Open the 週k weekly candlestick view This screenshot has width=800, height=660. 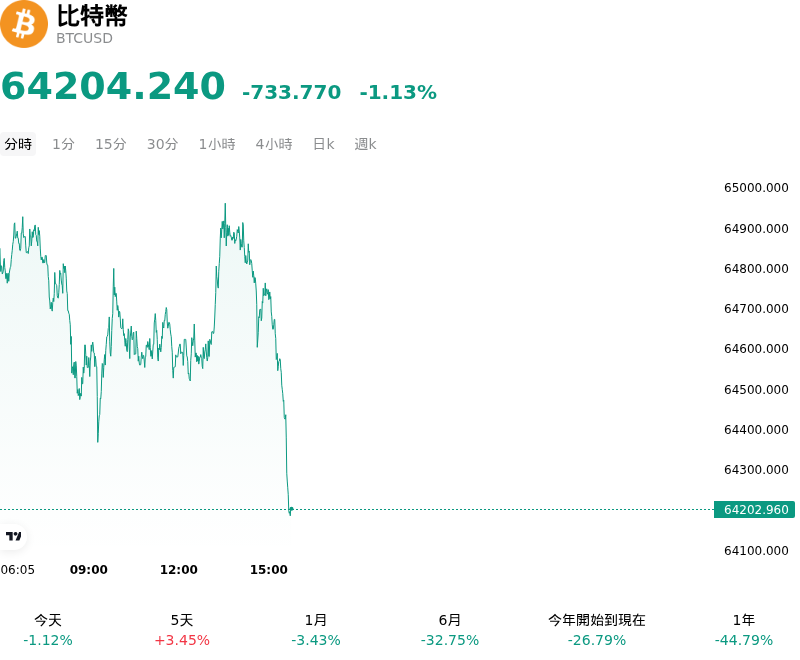click(365, 144)
